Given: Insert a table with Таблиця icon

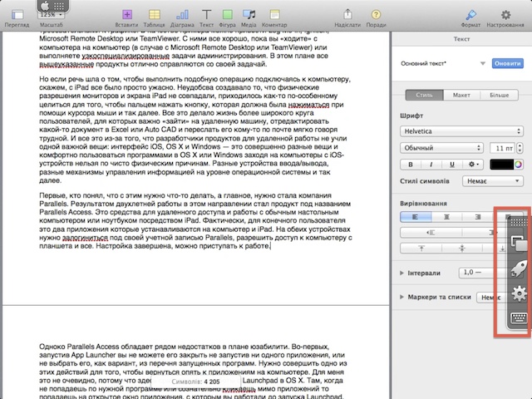Looking at the screenshot, I should (155, 15).
